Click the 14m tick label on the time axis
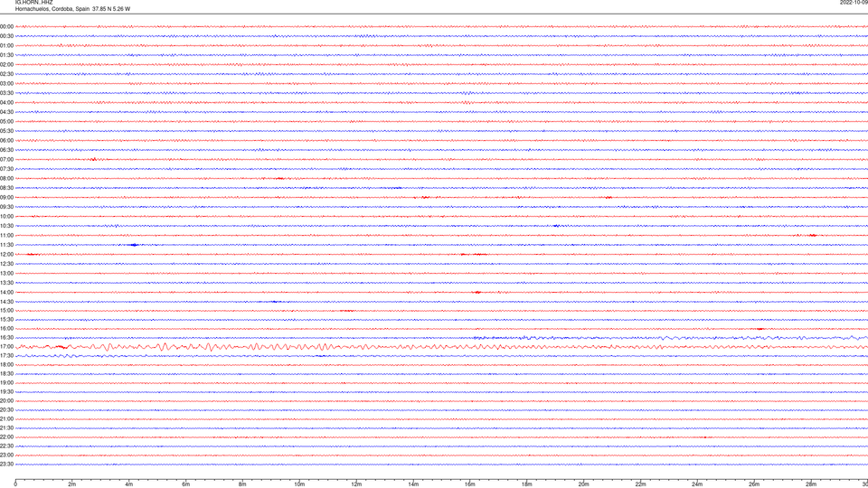The height and width of the screenshot is (488, 868). point(413,484)
